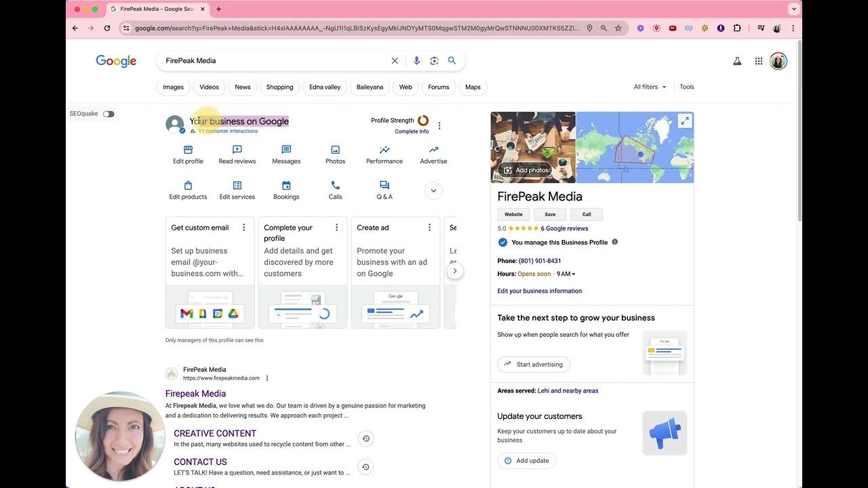This screenshot has width=868, height=488.
Task: Open All filters dropdown
Action: (650, 87)
